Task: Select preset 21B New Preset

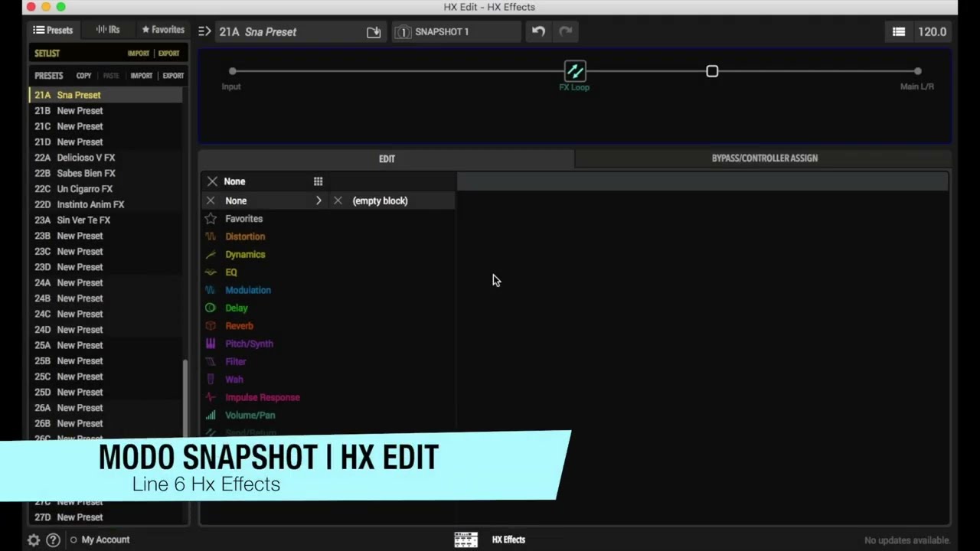Action: (106, 111)
